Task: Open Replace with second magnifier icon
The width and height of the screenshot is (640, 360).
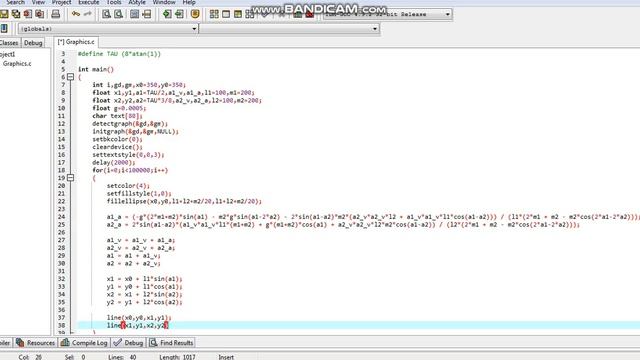Action: [119, 14]
